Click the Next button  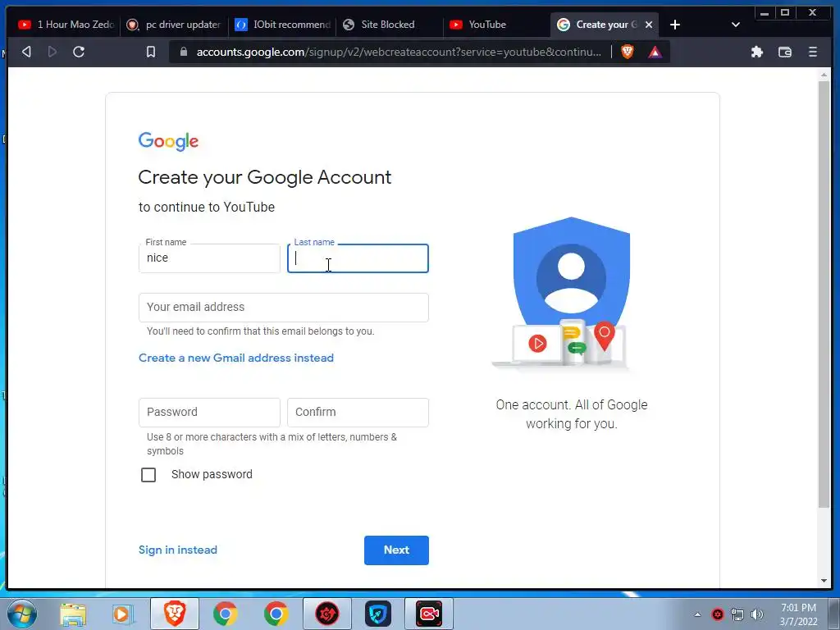click(x=396, y=550)
